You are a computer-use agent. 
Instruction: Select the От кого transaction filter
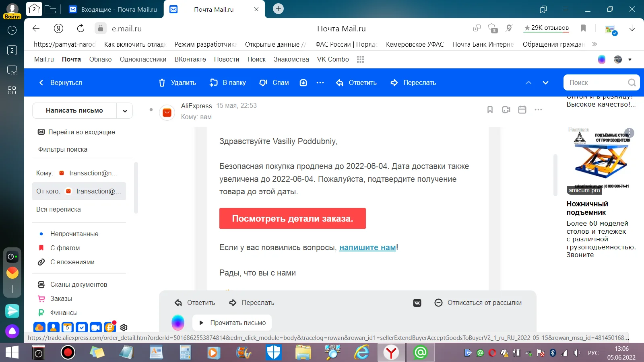coord(79,191)
